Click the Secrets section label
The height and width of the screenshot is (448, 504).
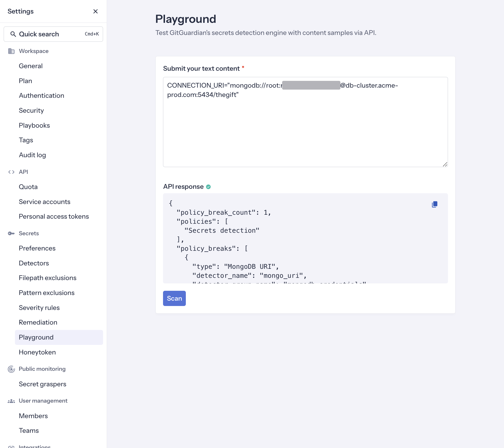tap(29, 233)
